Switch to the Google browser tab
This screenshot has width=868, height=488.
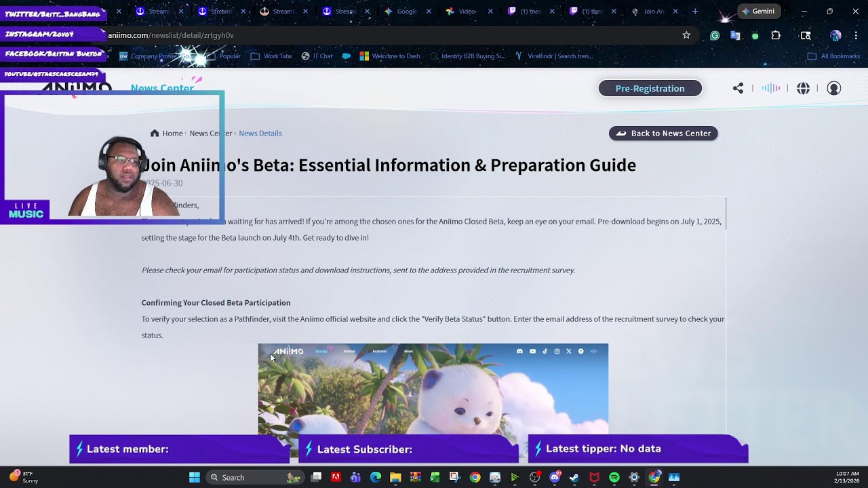click(x=406, y=12)
